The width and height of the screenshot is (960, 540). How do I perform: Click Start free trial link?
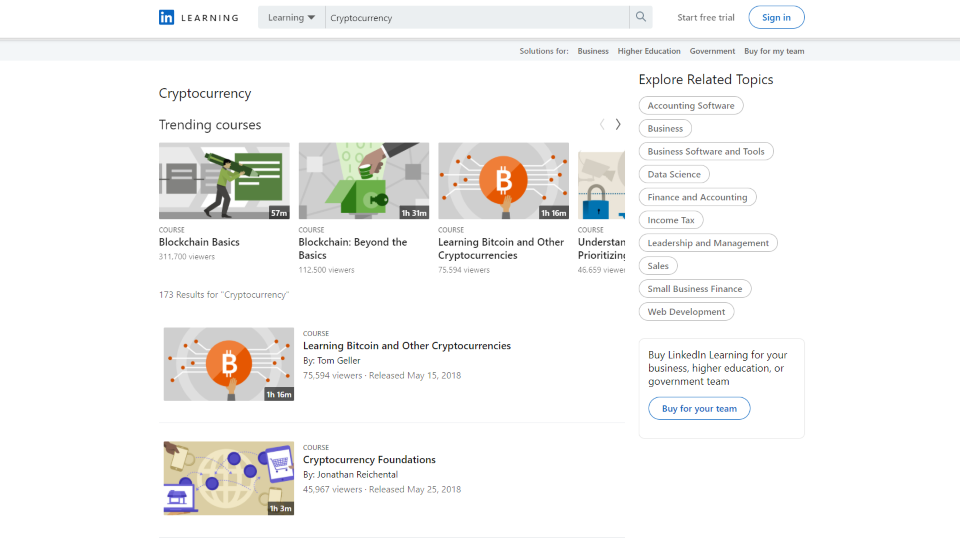coord(705,17)
